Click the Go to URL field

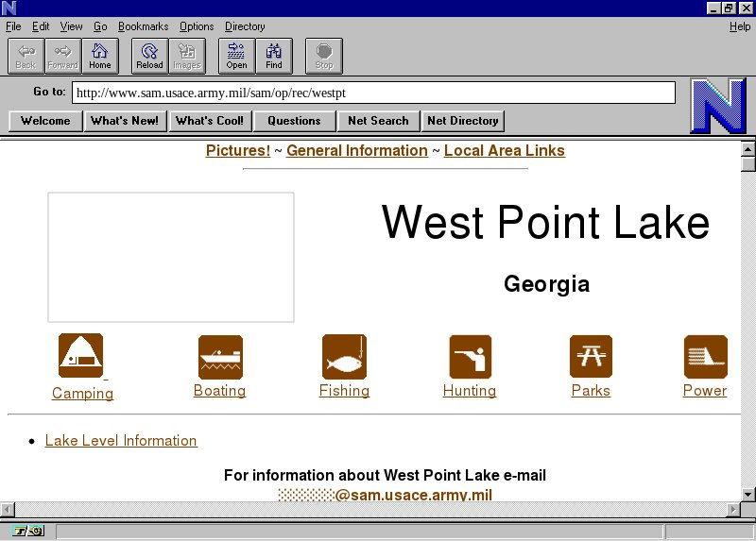click(373, 93)
